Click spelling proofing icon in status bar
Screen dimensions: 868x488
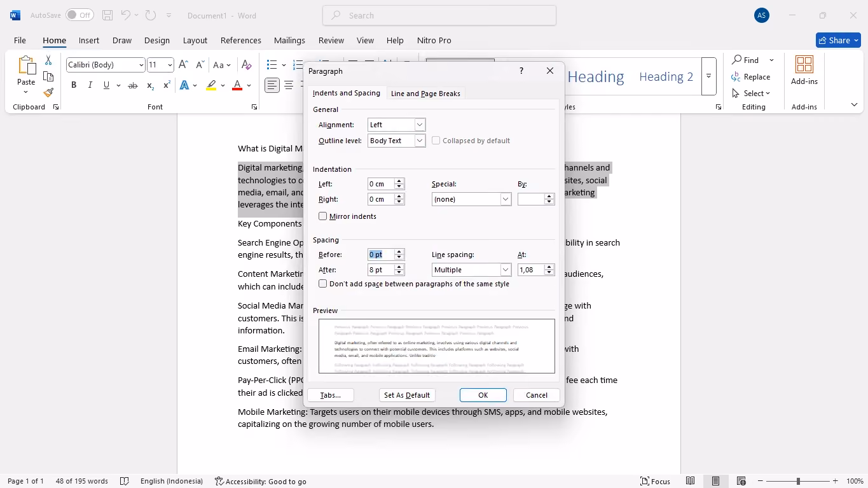[x=125, y=481]
